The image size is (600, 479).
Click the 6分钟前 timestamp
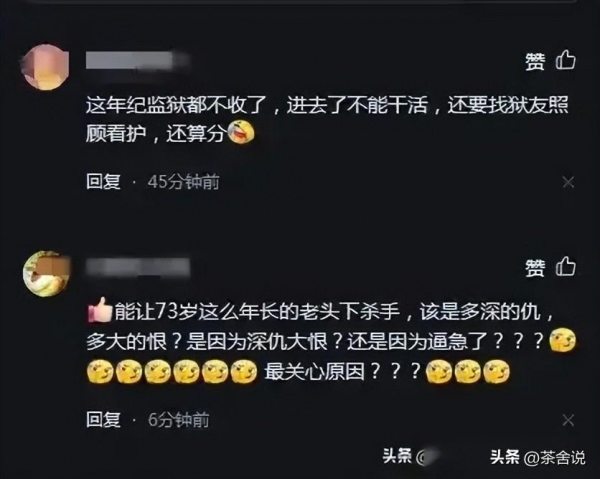click(x=179, y=420)
